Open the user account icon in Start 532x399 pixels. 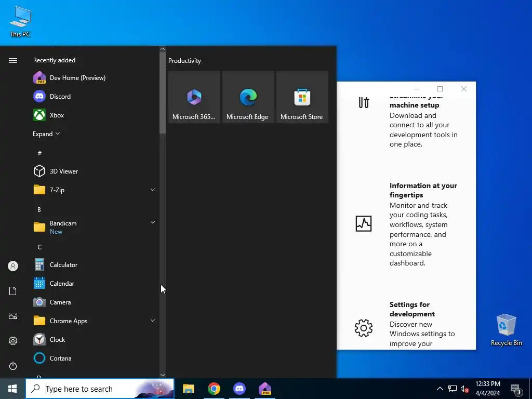click(13, 266)
